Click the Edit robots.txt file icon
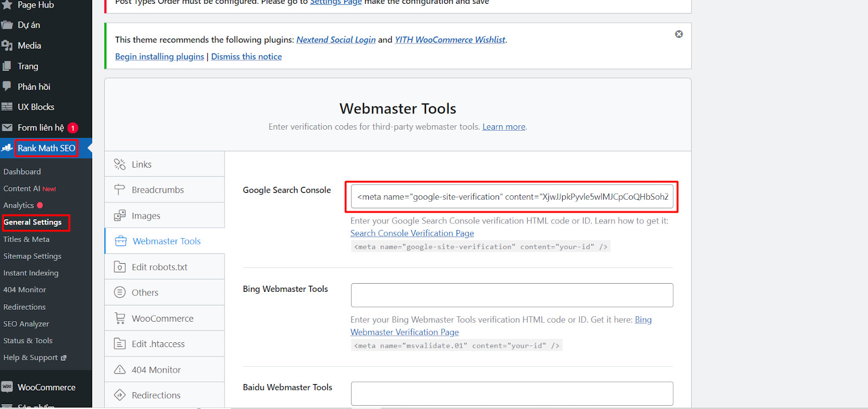Screen dimensions: 868x409 (x=119, y=267)
